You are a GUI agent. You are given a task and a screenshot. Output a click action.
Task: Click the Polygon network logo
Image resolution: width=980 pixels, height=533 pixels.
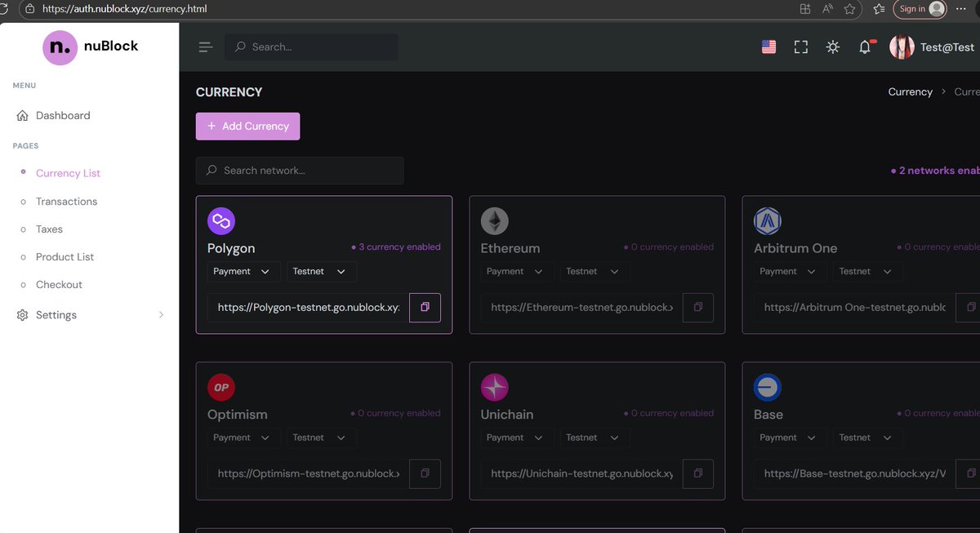[x=221, y=220]
